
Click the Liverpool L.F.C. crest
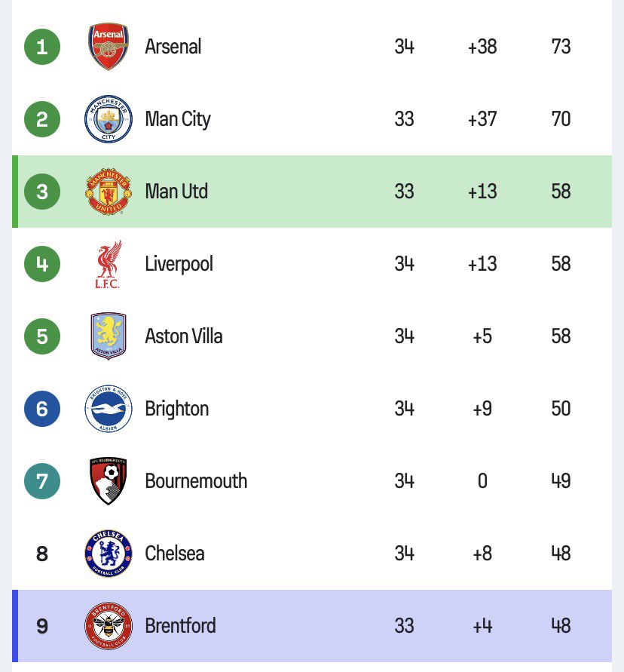(x=109, y=264)
